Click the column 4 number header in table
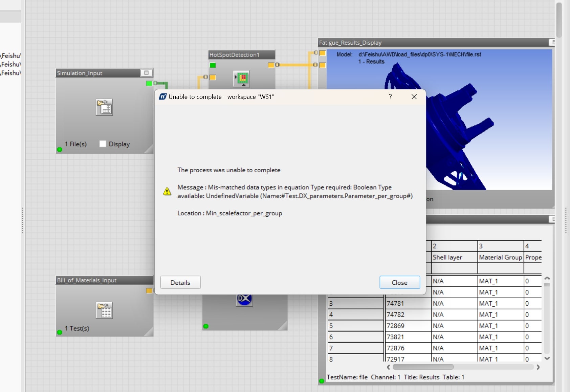This screenshot has height=392, width=570. pyautogui.click(x=533, y=246)
